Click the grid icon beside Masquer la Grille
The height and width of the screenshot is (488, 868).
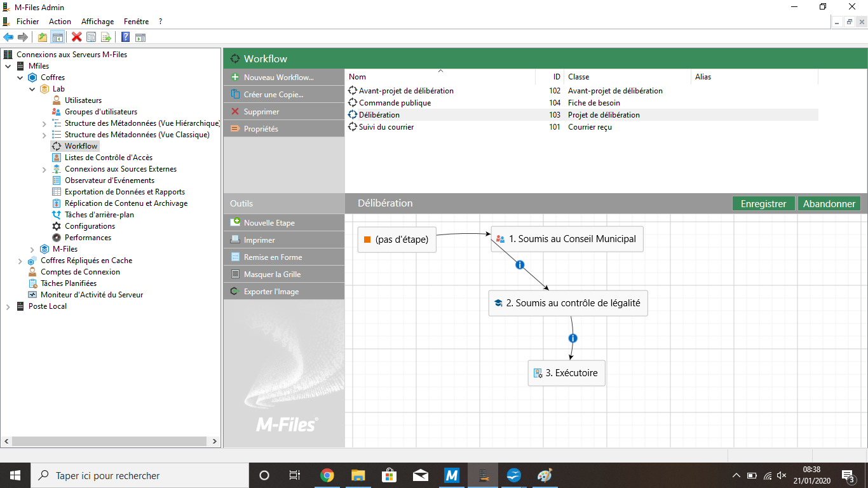[235, 274]
